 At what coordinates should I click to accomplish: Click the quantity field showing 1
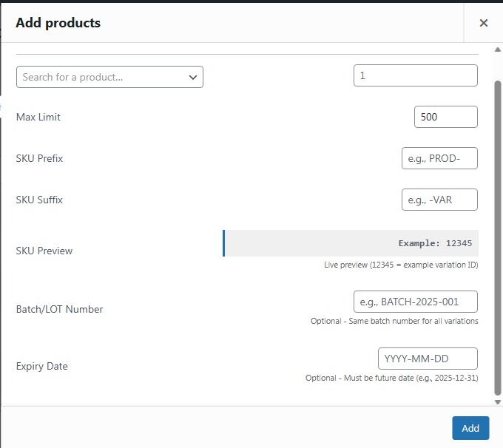tap(415, 75)
